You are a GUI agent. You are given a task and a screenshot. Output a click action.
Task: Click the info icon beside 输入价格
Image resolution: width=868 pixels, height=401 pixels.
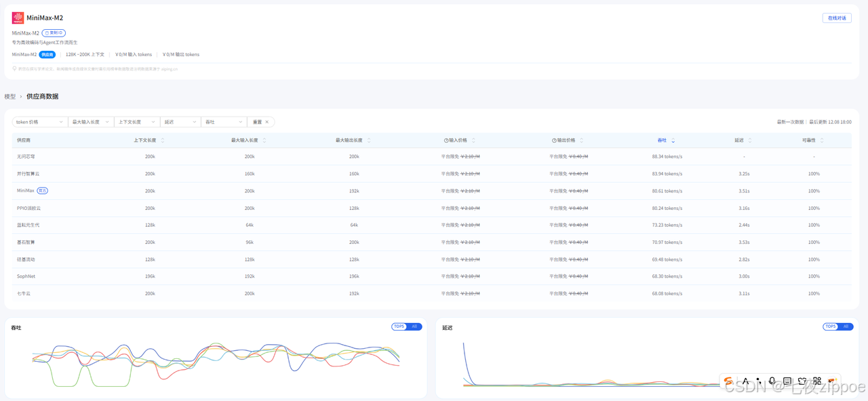tap(446, 140)
